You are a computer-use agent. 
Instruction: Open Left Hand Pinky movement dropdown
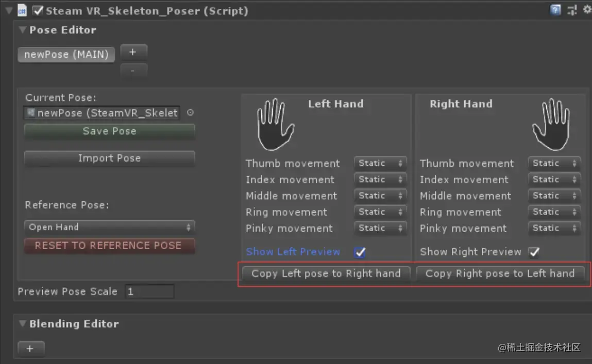pos(380,228)
